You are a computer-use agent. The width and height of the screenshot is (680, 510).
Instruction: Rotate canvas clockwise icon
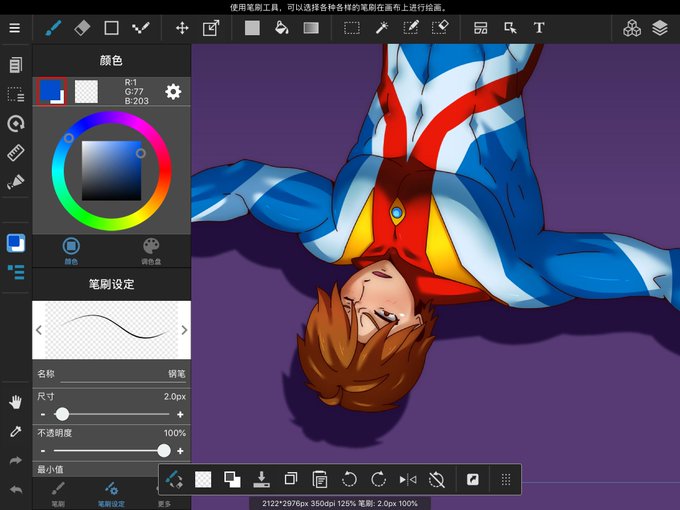click(x=378, y=479)
